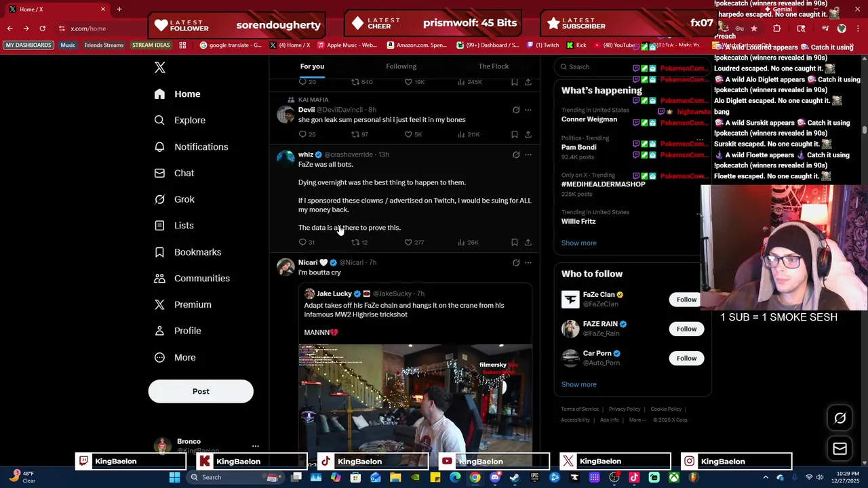Click the Profile sidebar icon

tap(159, 331)
